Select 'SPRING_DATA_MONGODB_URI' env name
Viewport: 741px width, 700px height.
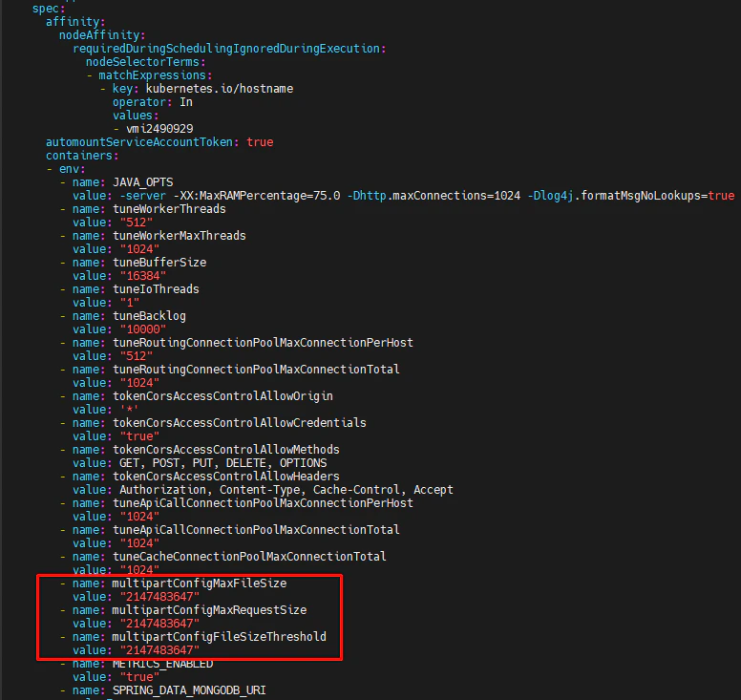pos(189,690)
